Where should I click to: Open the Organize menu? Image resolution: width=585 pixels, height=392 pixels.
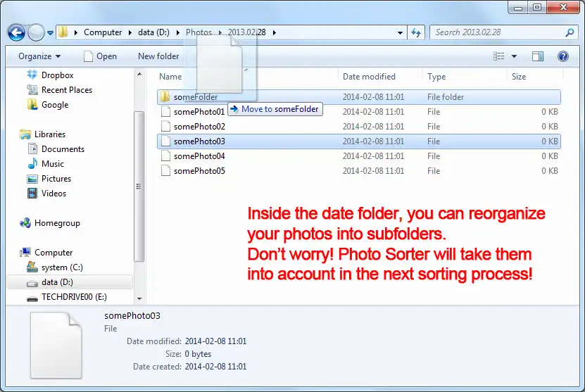point(39,56)
